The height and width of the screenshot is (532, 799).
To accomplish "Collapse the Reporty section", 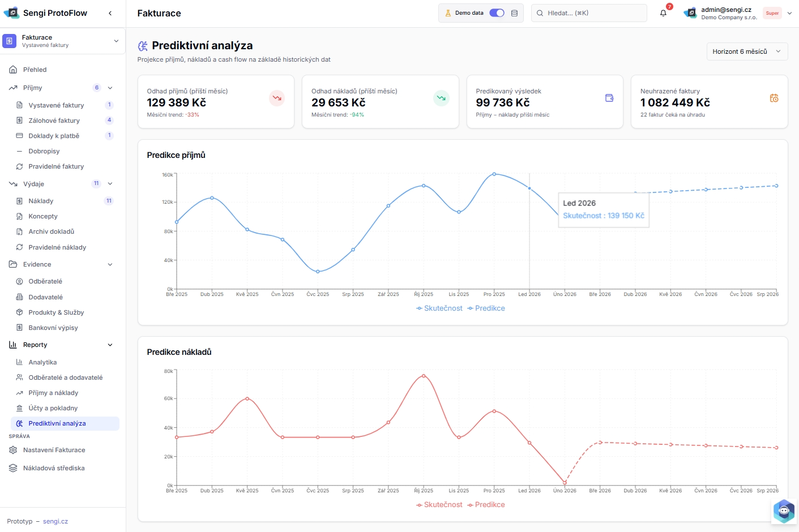I will point(110,345).
